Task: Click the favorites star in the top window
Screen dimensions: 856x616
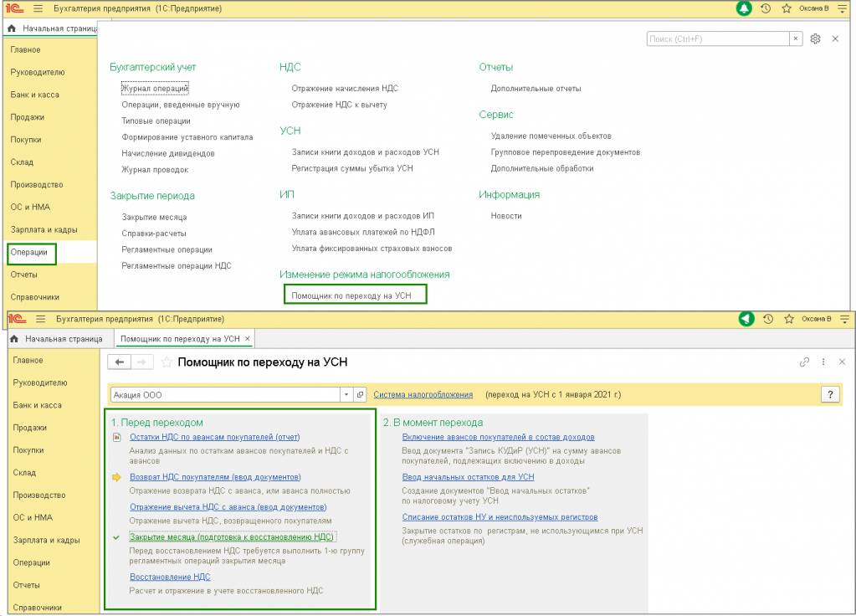Action: (x=786, y=8)
